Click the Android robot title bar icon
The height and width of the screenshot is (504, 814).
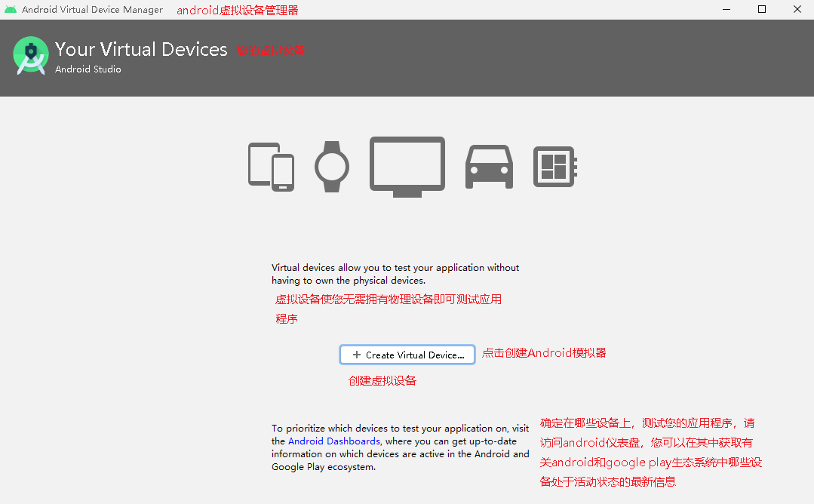coord(11,9)
